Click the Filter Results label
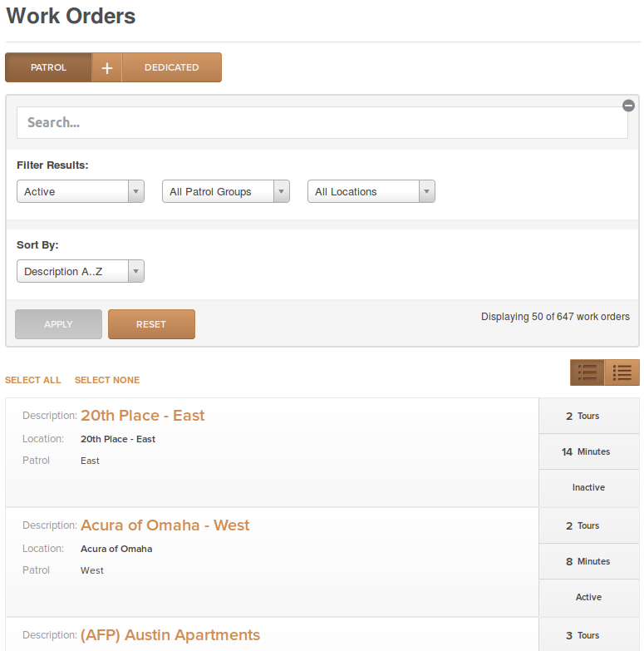The image size is (644, 651). click(x=52, y=165)
